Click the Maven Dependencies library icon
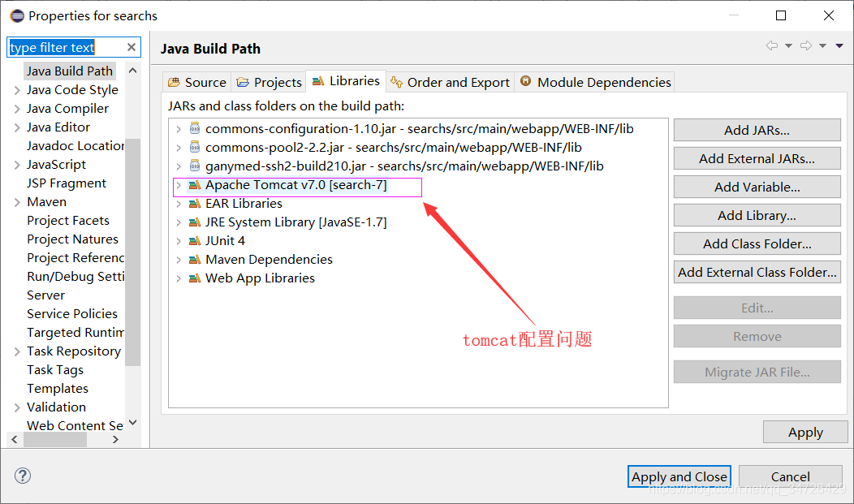Image resolution: width=854 pixels, height=504 pixels. [194, 259]
